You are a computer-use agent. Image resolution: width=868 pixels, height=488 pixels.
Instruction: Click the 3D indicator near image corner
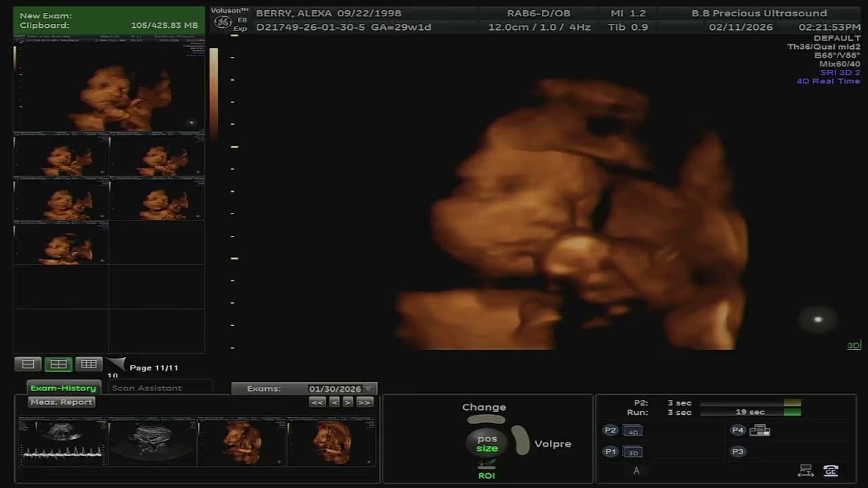tap(854, 346)
